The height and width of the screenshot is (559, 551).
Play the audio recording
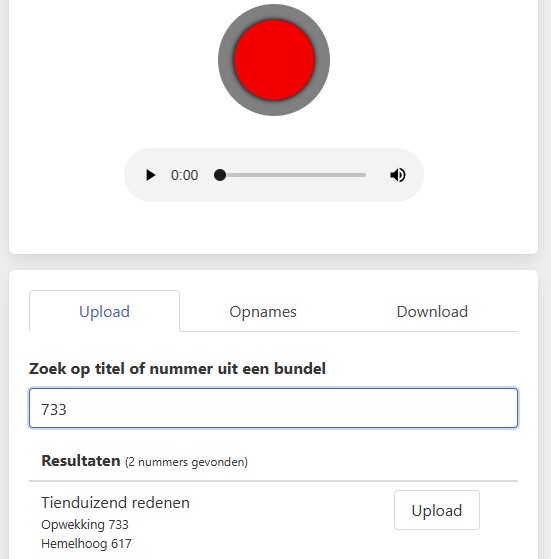150,175
